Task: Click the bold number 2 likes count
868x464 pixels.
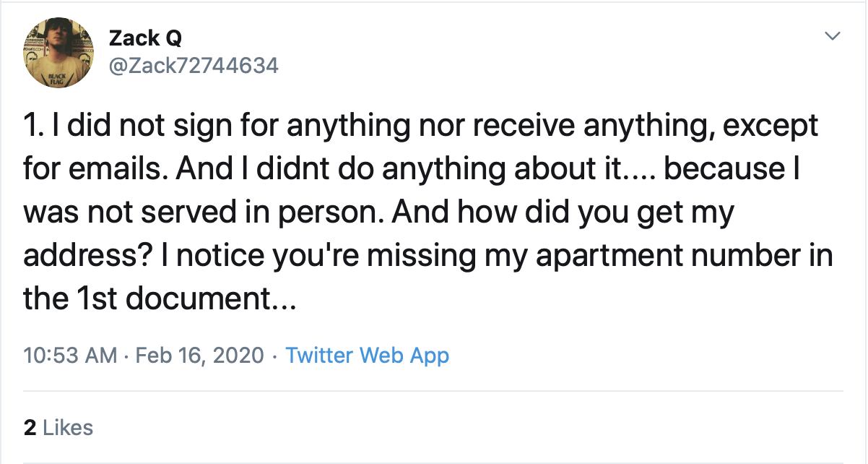Action: [30, 427]
